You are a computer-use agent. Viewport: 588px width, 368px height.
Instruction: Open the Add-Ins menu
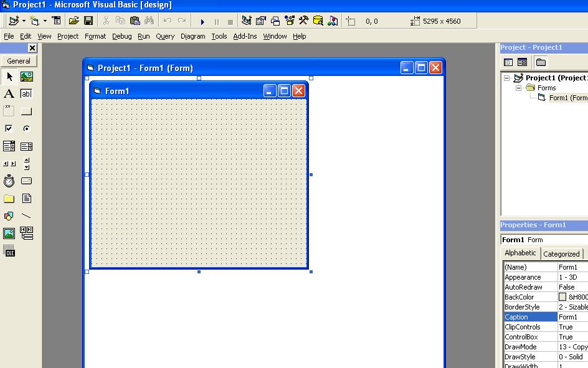pyautogui.click(x=245, y=36)
